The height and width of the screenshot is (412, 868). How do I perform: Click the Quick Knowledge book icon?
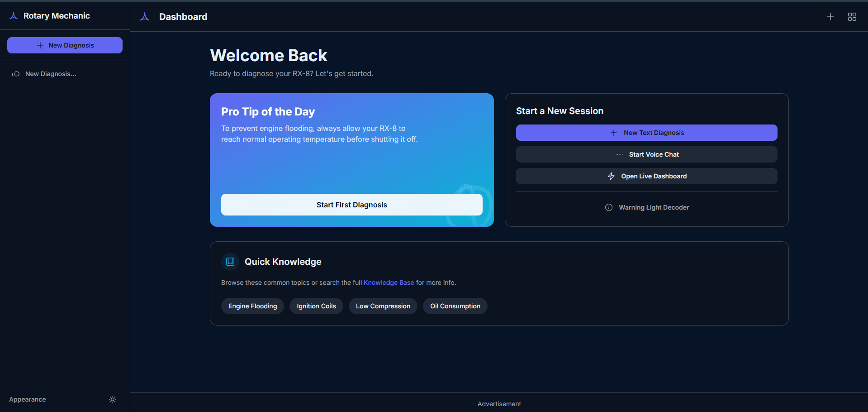230,262
